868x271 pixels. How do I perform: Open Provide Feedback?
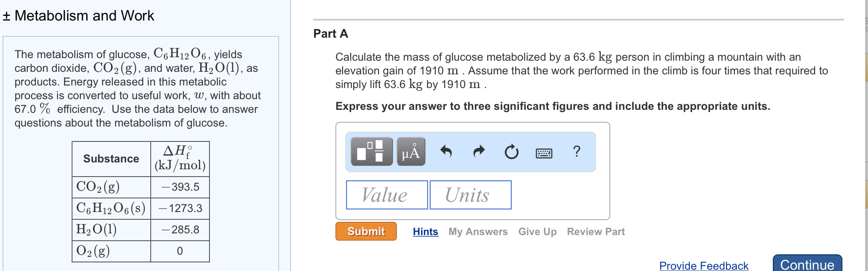coord(704,265)
